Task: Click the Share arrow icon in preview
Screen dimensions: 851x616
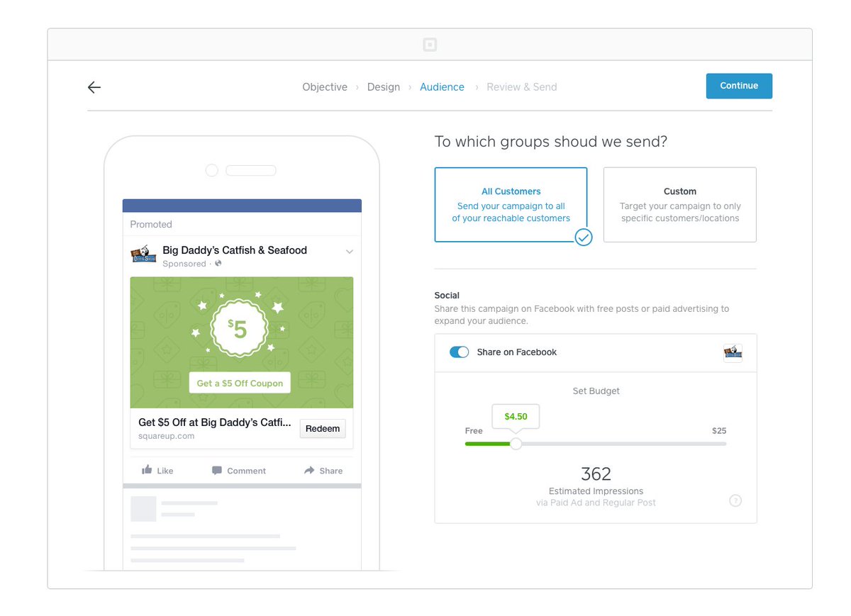Action: pyautogui.click(x=309, y=470)
